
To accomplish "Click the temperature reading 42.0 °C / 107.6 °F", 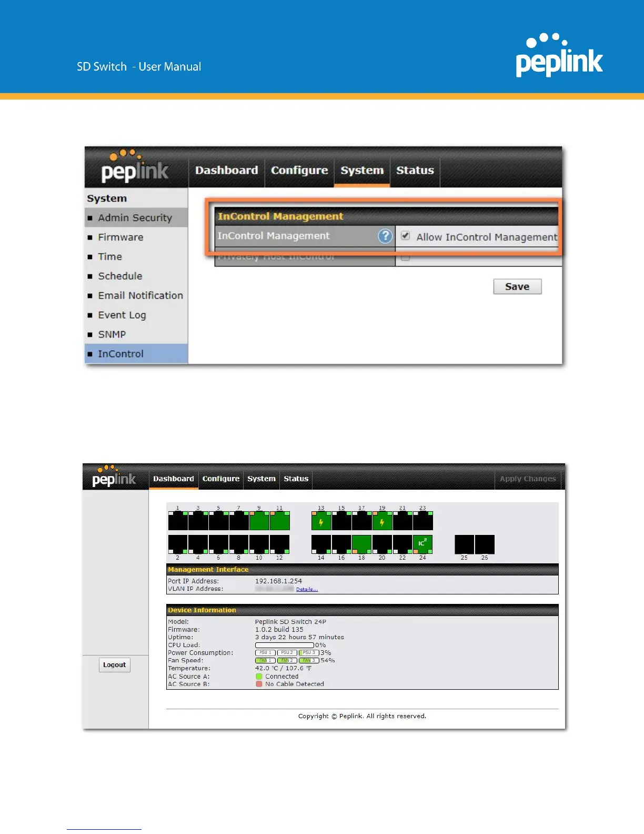I will [x=283, y=668].
